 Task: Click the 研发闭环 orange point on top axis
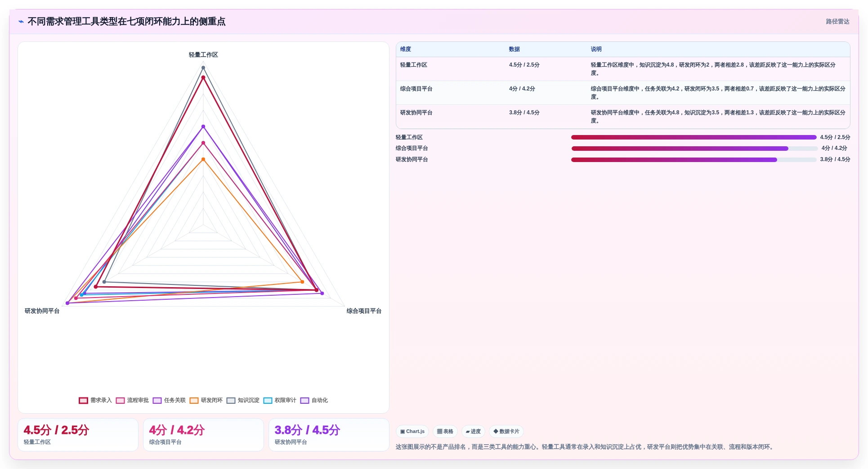[x=203, y=159]
